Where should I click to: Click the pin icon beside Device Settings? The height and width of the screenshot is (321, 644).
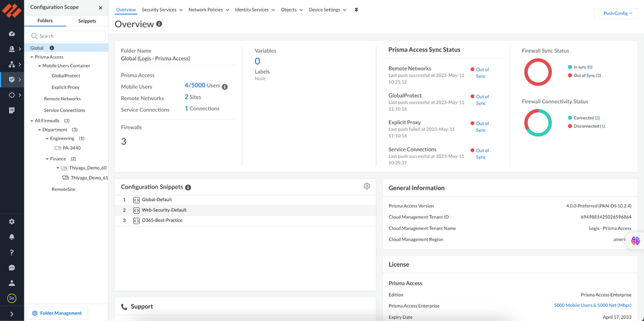pyautogui.click(x=356, y=10)
